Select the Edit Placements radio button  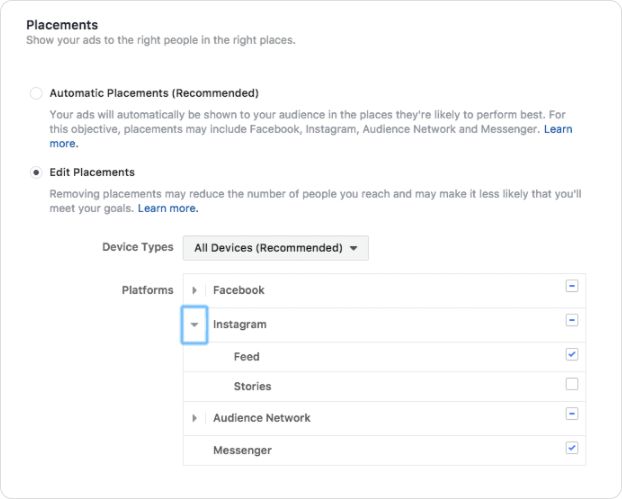pyautogui.click(x=37, y=172)
